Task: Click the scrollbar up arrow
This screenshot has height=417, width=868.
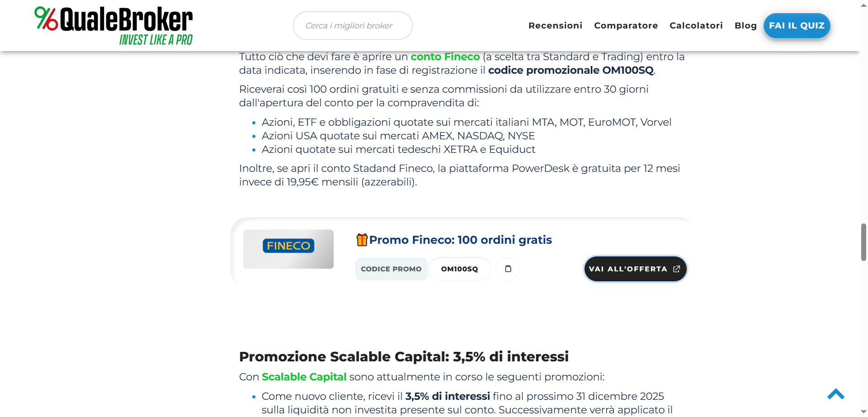Action: 863,4
